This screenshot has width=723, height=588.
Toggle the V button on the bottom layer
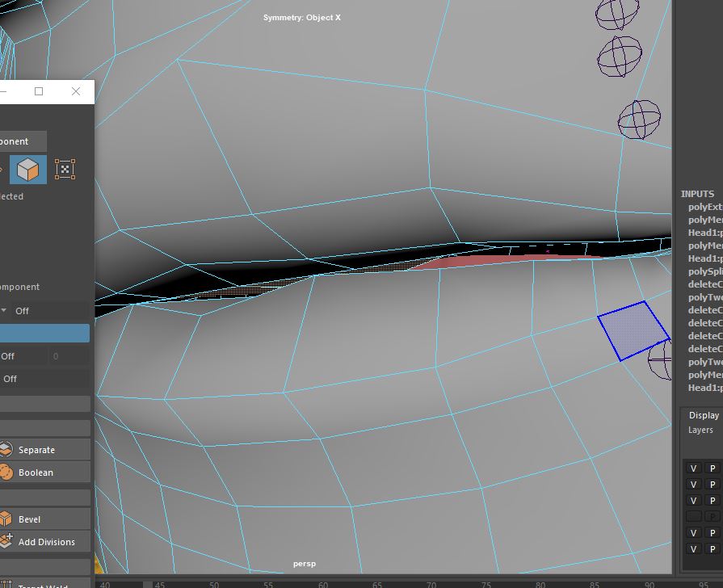click(692, 549)
